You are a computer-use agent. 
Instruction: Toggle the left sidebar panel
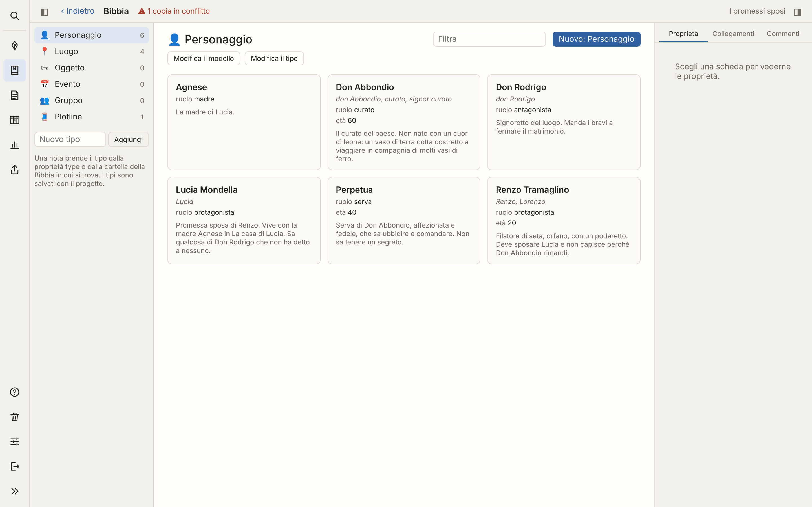pyautogui.click(x=44, y=12)
